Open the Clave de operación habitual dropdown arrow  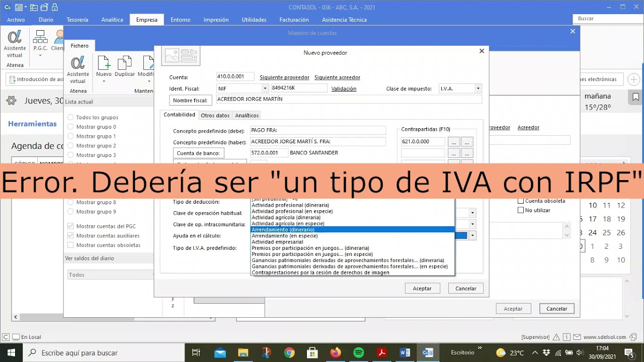pyautogui.click(x=472, y=213)
